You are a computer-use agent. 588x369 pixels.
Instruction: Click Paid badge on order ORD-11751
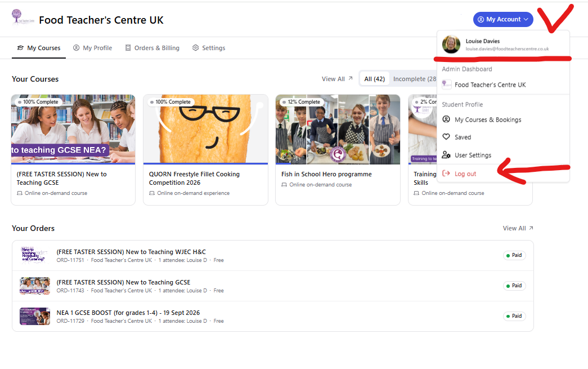[514, 255]
